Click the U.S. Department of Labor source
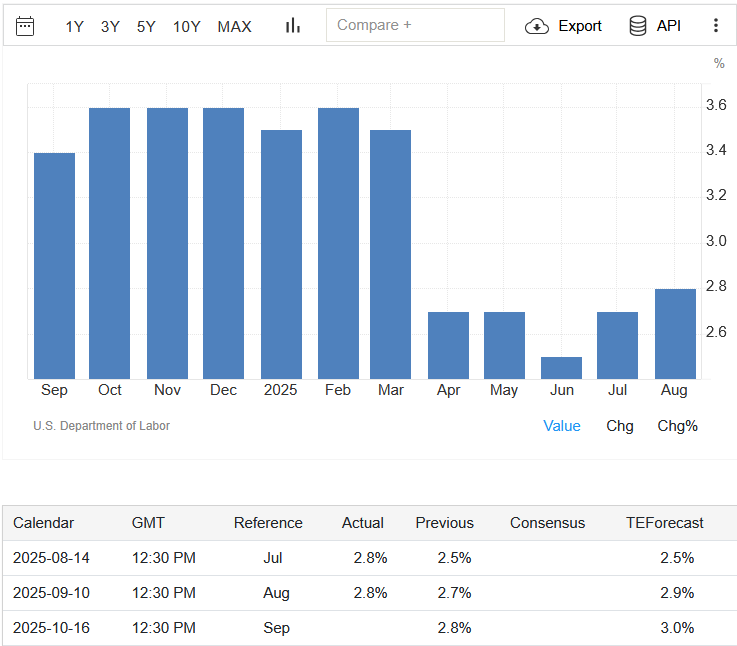 pos(101,426)
